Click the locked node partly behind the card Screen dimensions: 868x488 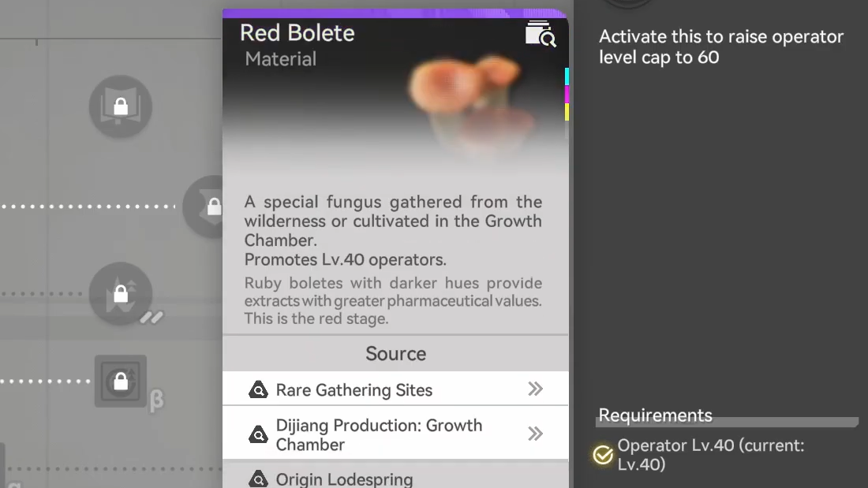(x=207, y=207)
